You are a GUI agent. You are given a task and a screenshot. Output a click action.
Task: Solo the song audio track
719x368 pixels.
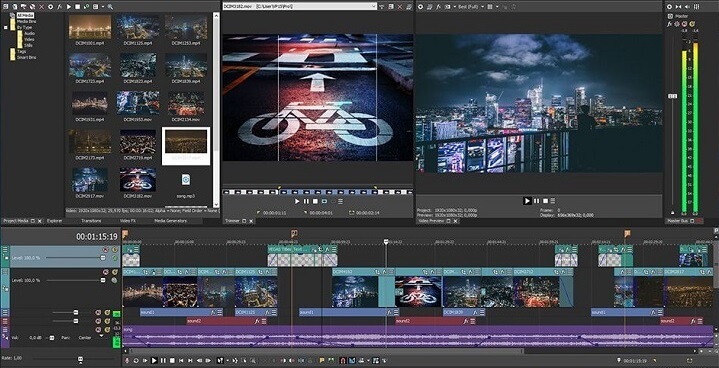107,329
